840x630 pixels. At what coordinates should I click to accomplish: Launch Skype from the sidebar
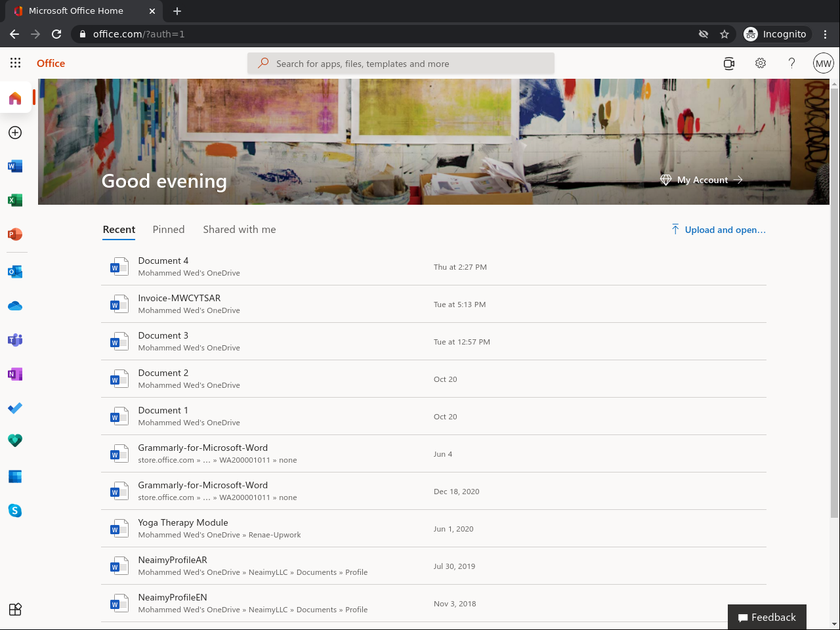tap(15, 511)
